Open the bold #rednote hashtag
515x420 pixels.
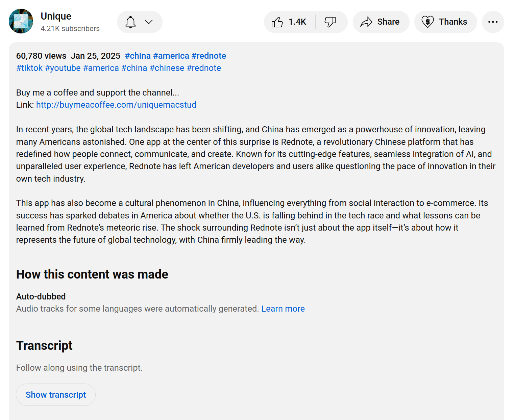tap(209, 56)
